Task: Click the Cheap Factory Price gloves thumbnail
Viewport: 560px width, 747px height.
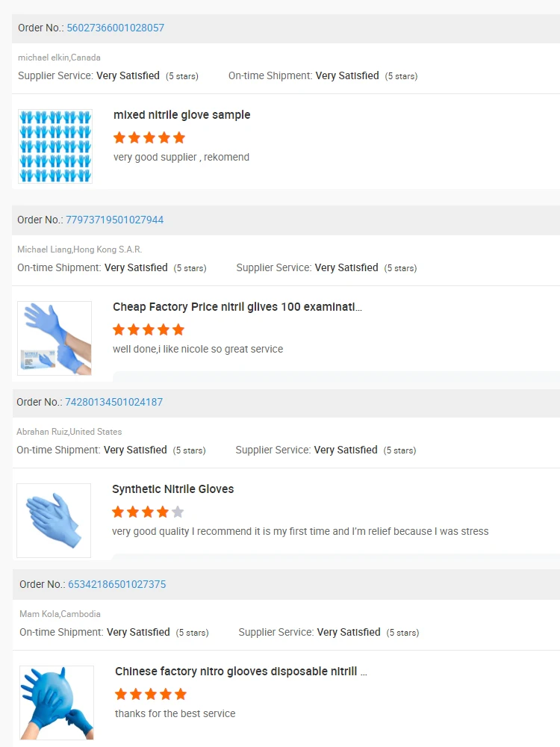Action: (55, 338)
